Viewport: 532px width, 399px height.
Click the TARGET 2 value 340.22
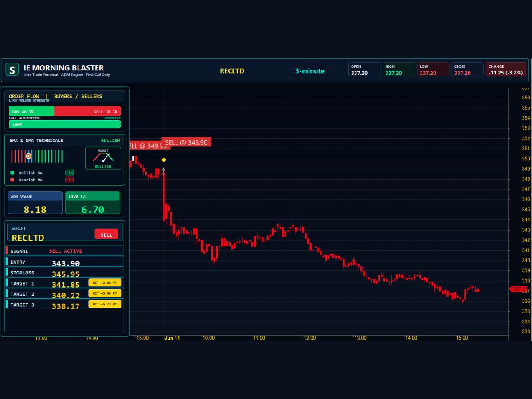[x=66, y=295]
